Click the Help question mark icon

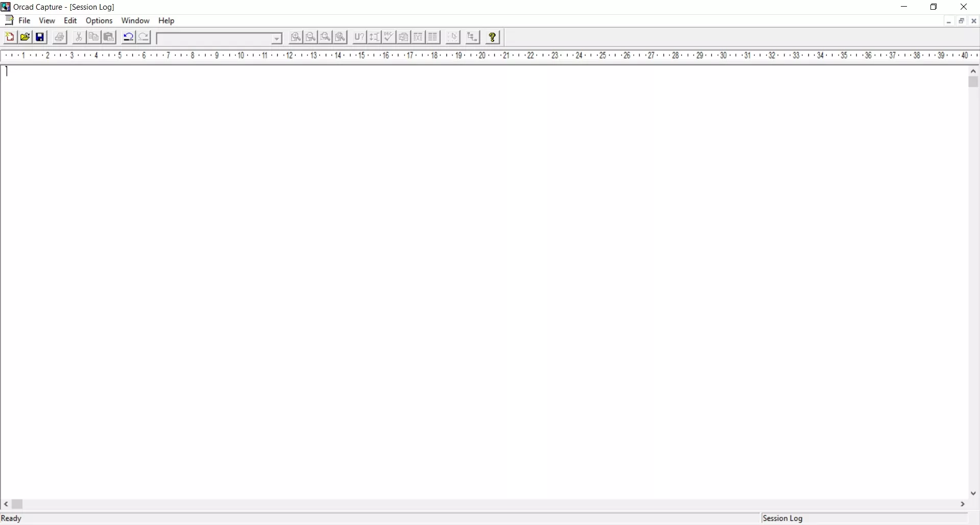click(x=493, y=37)
